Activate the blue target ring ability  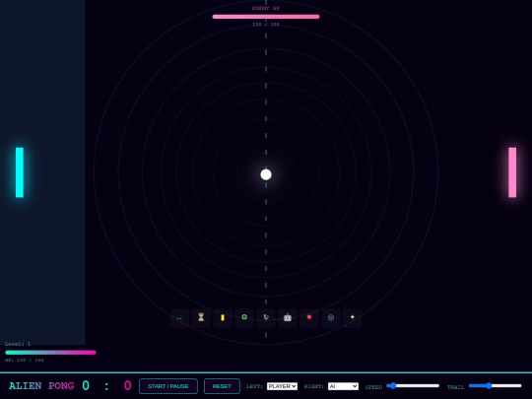(x=331, y=318)
